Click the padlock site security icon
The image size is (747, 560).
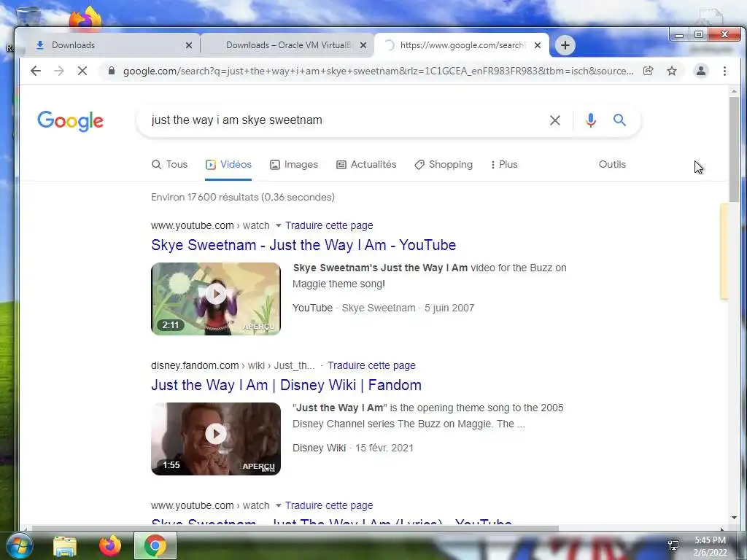[112, 71]
